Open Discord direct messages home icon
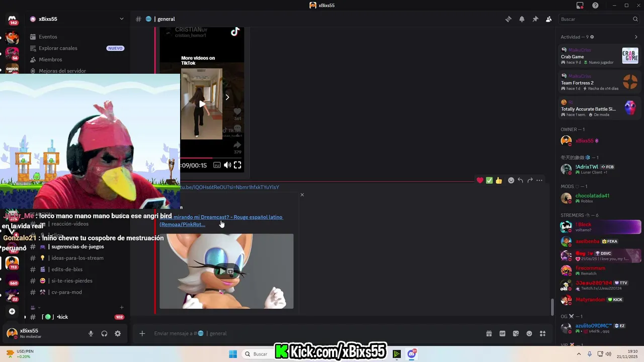644x362 pixels. click(12, 19)
